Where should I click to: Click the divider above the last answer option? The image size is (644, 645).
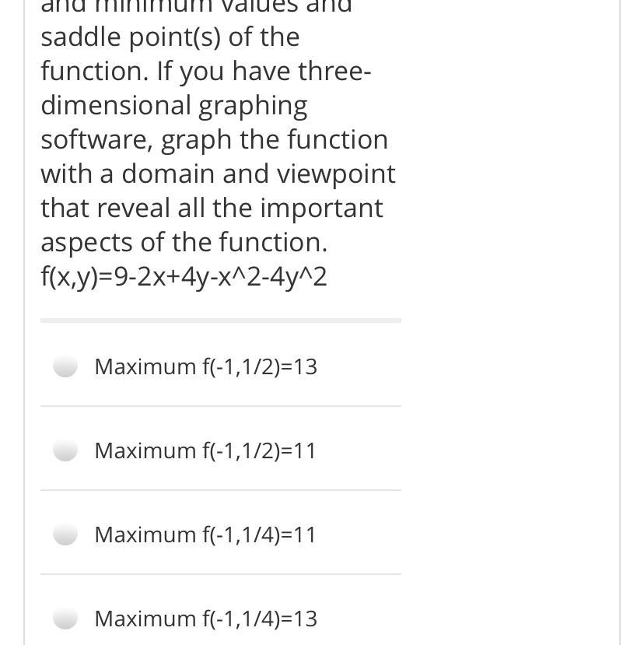tap(220, 574)
